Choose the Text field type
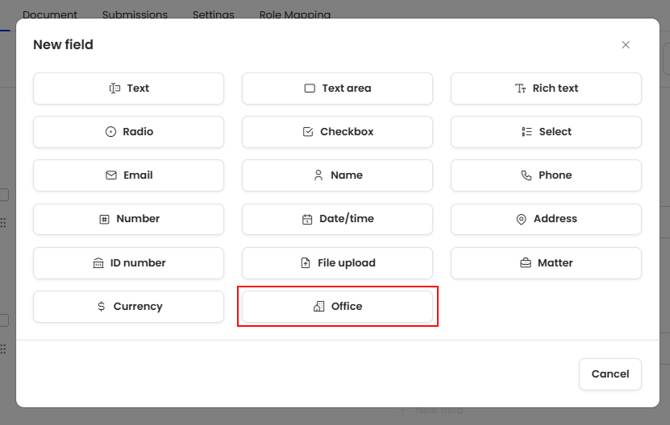Image resolution: width=670 pixels, height=425 pixels. coord(128,88)
